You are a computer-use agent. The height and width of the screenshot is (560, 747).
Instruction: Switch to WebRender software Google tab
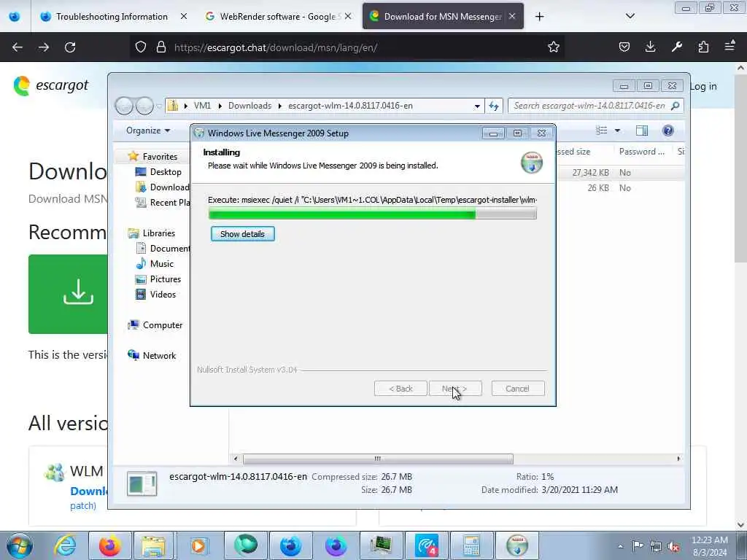tap(279, 17)
